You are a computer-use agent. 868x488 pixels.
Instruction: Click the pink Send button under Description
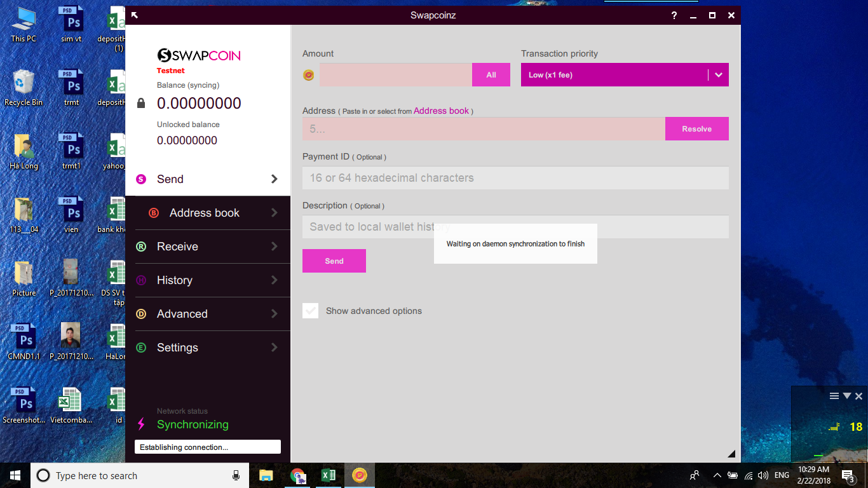[x=334, y=261]
